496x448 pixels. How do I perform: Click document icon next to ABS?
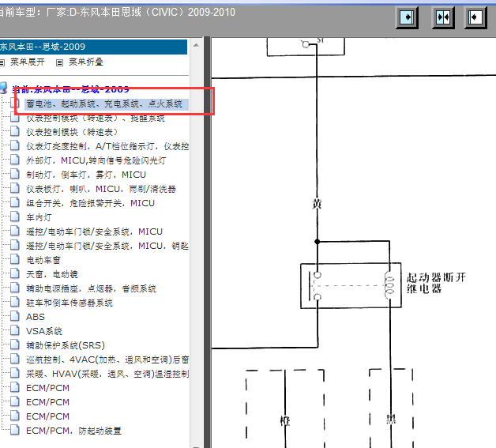14,316
